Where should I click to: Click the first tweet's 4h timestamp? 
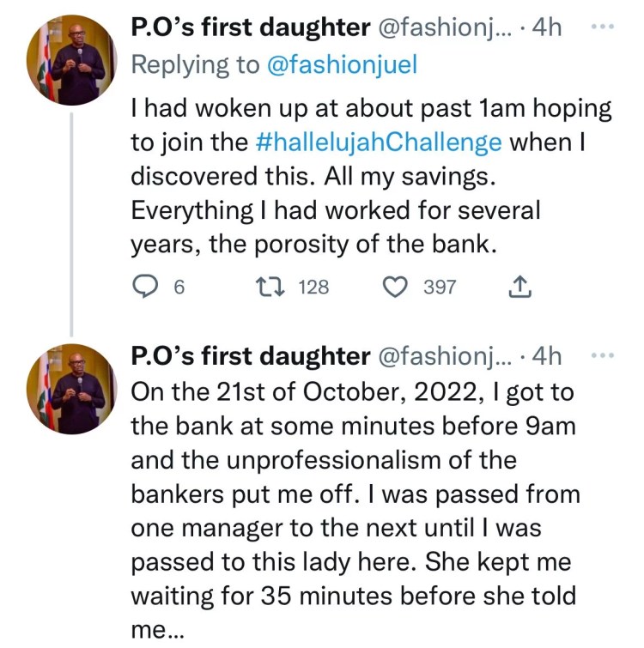[x=547, y=28]
